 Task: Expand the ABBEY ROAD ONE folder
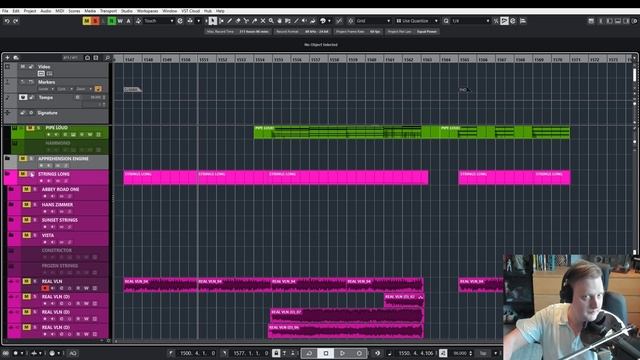tap(11, 189)
